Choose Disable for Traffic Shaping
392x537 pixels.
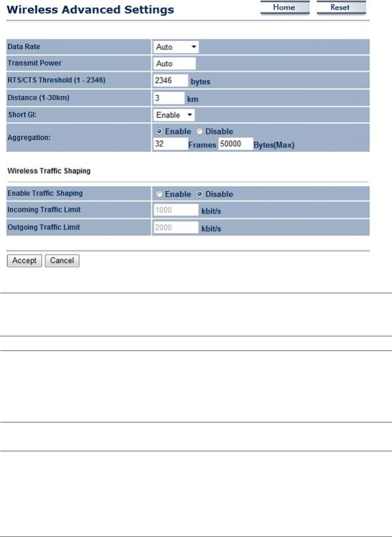coord(199,194)
